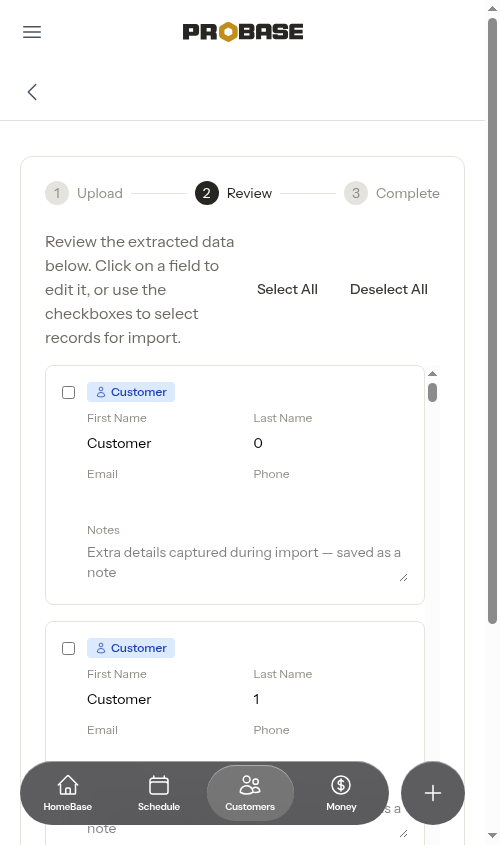This screenshot has width=500, height=845.
Task: Click records list inner scrollbar thumb
Action: (433, 392)
